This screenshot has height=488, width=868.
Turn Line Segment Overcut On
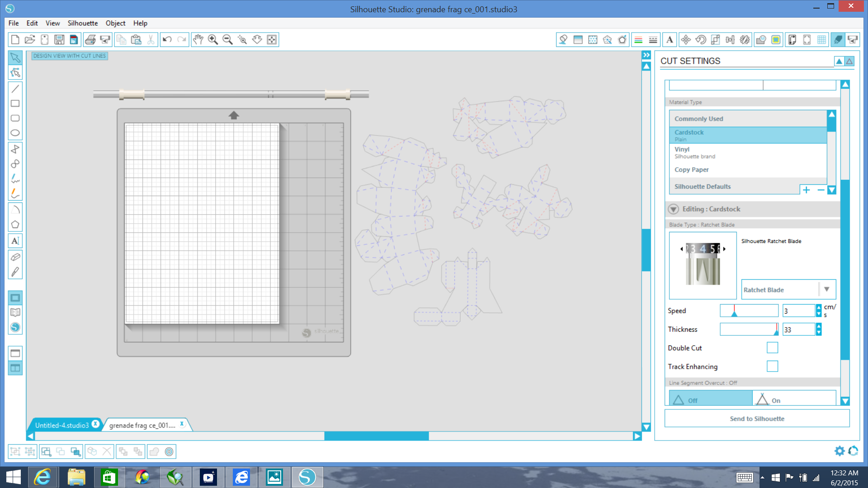coord(794,399)
